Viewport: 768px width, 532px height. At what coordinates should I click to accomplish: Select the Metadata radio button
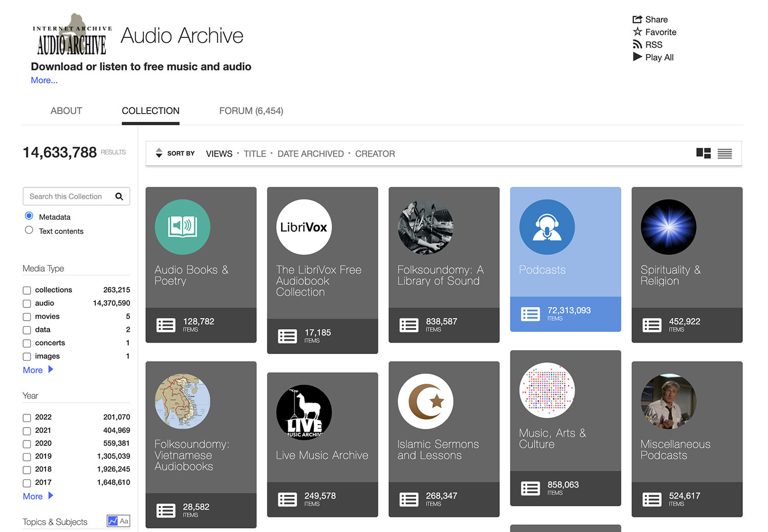[x=29, y=215]
